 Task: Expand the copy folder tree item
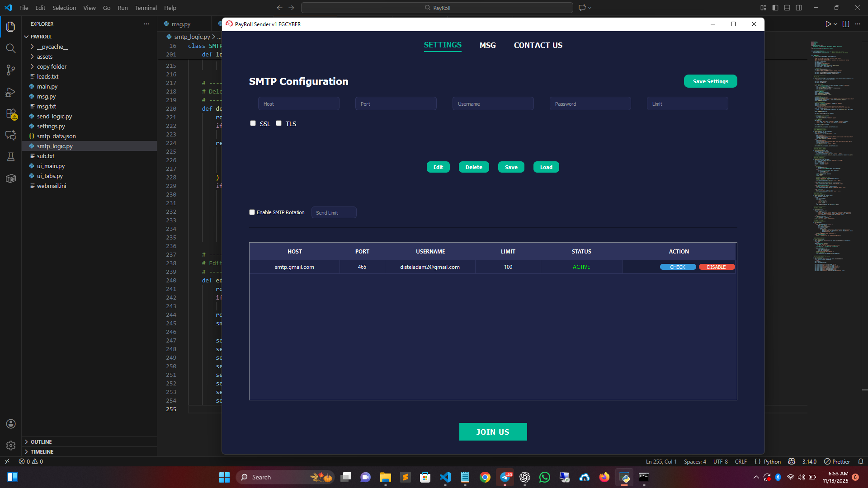[x=52, y=66]
